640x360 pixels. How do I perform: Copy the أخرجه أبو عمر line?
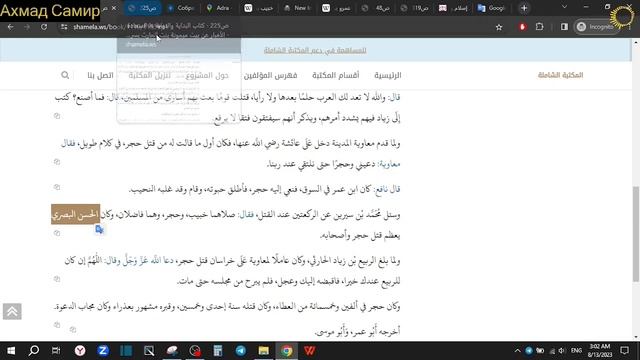pos(73,329)
